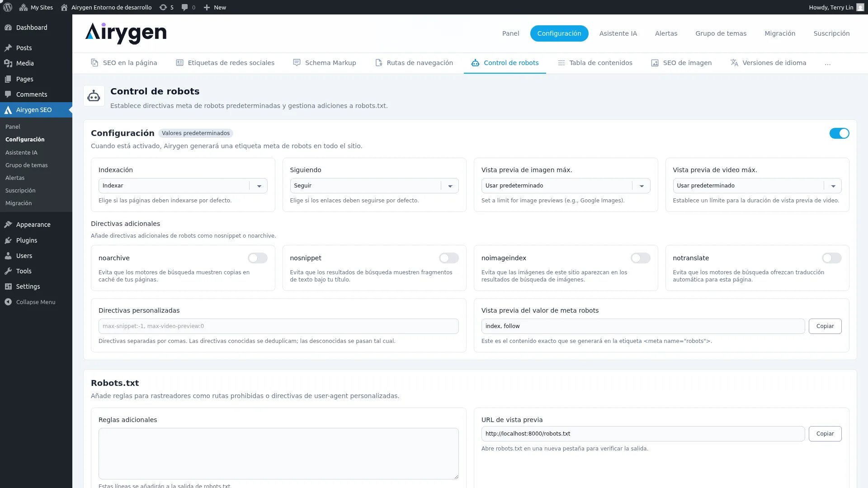This screenshot has height=488, width=868.
Task: Select the Control de robots tab
Action: (x=505, y=63)
